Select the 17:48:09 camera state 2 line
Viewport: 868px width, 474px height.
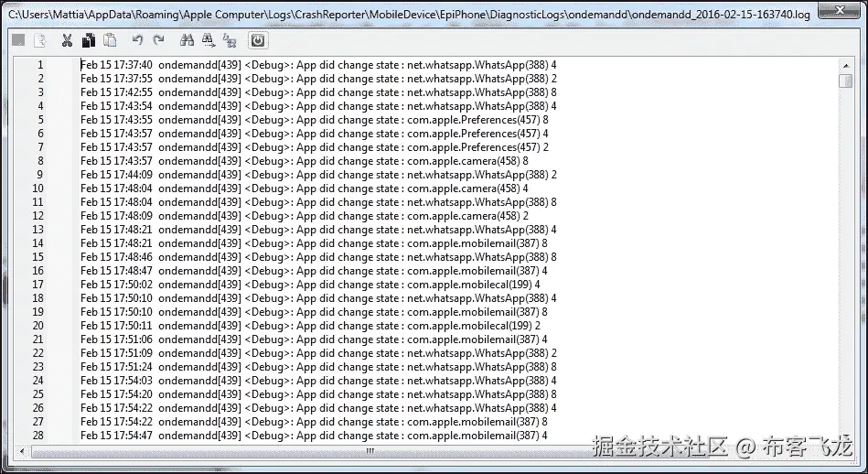(x=305, y=215)
